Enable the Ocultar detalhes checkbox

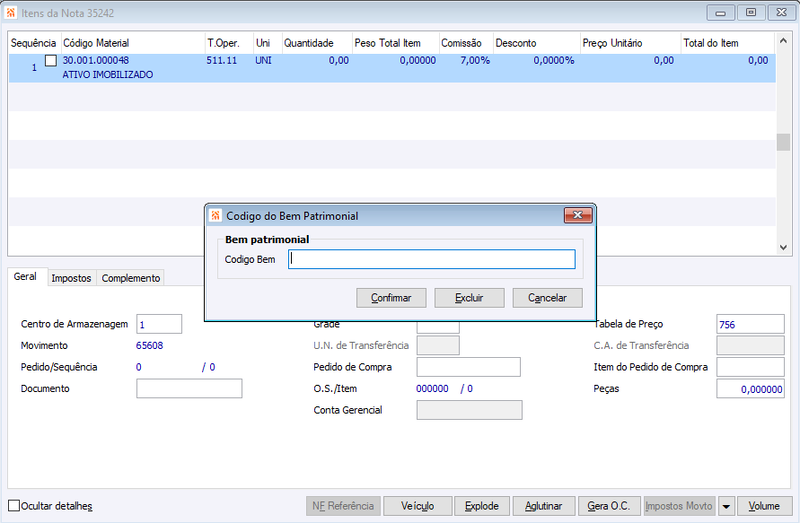click(14, 506)
